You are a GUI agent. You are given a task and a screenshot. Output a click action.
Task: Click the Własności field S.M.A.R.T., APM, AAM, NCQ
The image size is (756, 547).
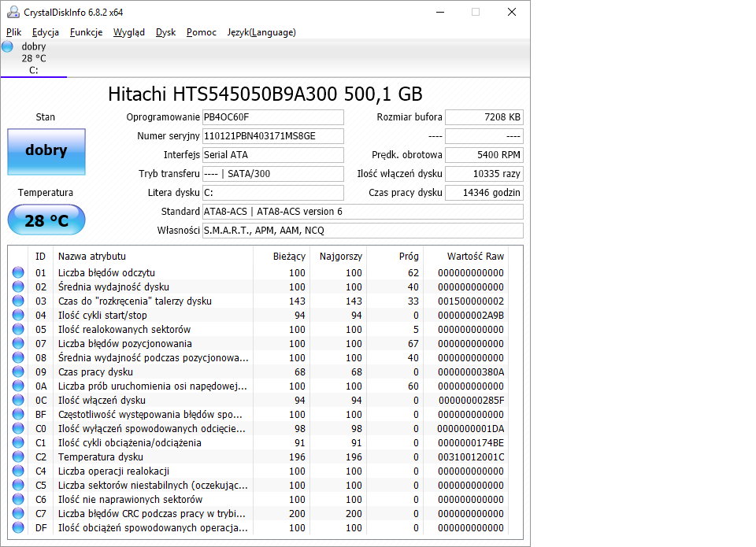click(x=362, y=231)
